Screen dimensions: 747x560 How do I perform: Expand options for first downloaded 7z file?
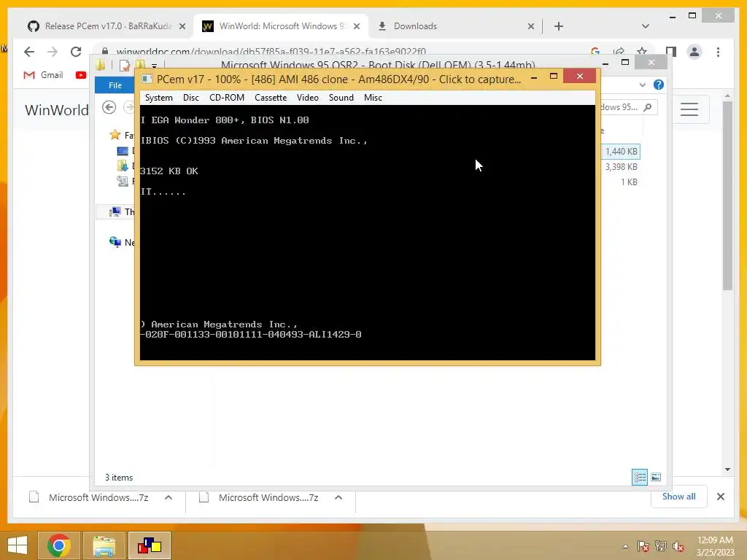click(x=169, y=497)
